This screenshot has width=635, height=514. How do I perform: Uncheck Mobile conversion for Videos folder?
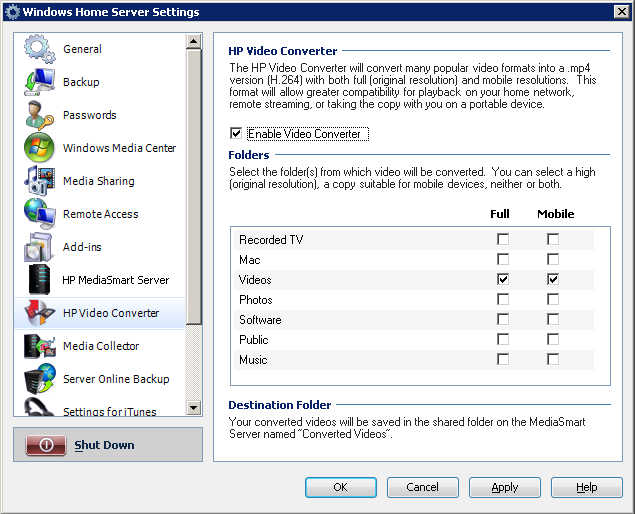point(553,279)
